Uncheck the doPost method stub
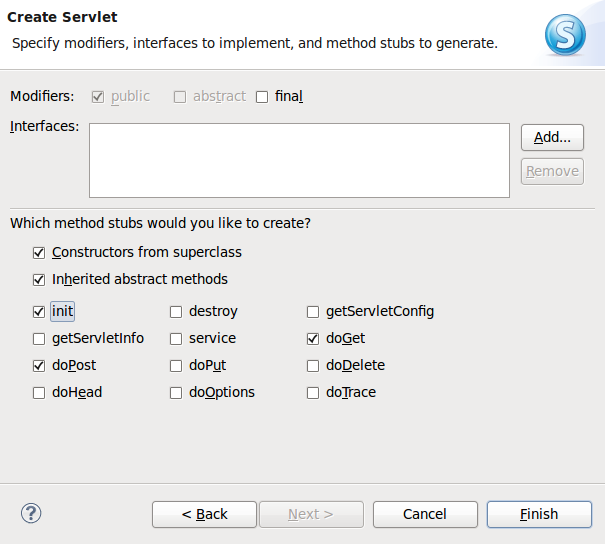605x544 pixels. (39, 366)
